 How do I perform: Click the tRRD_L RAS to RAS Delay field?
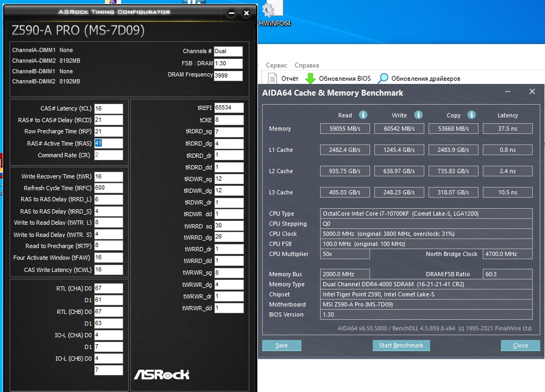(108, 200)
